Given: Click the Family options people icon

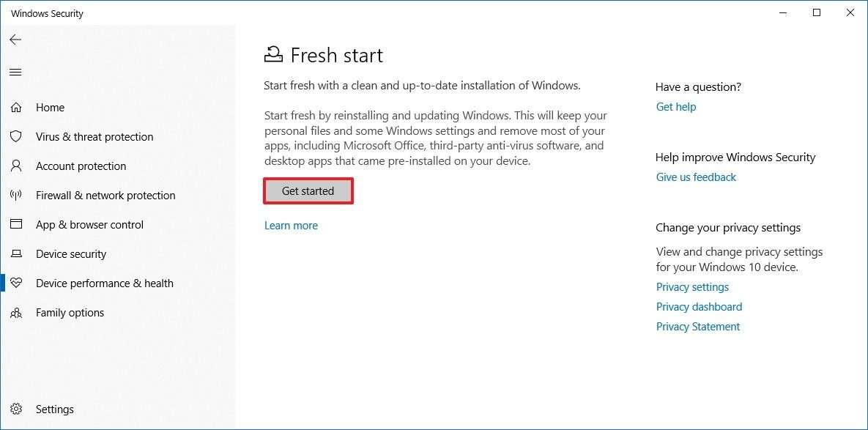Looking at the screenshot, I should [x=15, y=313].
